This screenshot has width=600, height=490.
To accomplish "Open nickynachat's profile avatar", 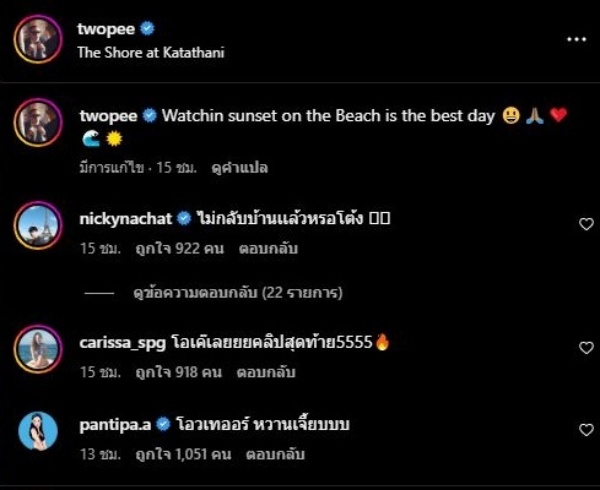I will [38, 227].
